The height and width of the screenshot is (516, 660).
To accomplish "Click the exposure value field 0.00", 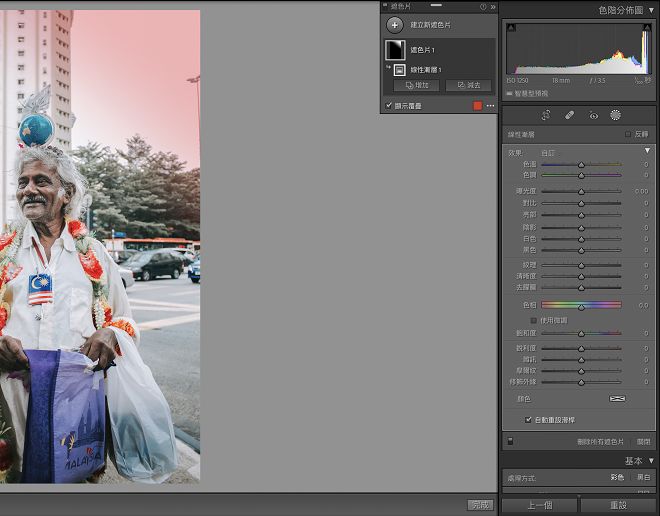I will [641, 192].
